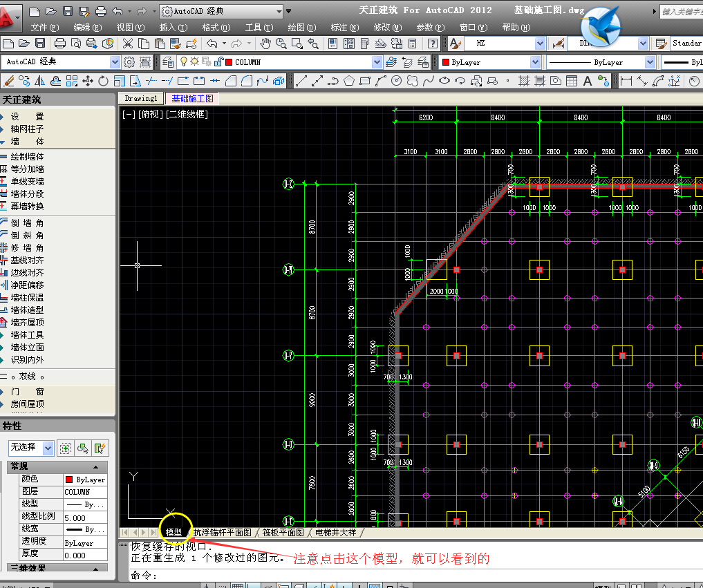Switch to the 抗浮锚杆平面图 layout tab

[223, 533]
